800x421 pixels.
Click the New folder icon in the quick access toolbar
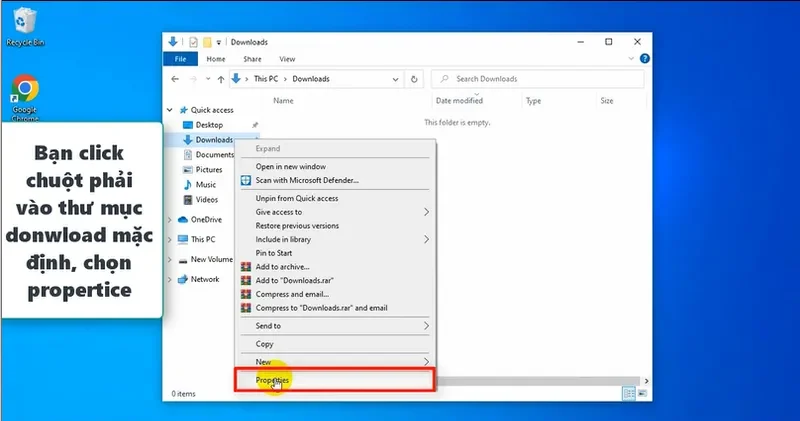pyautogui.click(x=207, y=42)
